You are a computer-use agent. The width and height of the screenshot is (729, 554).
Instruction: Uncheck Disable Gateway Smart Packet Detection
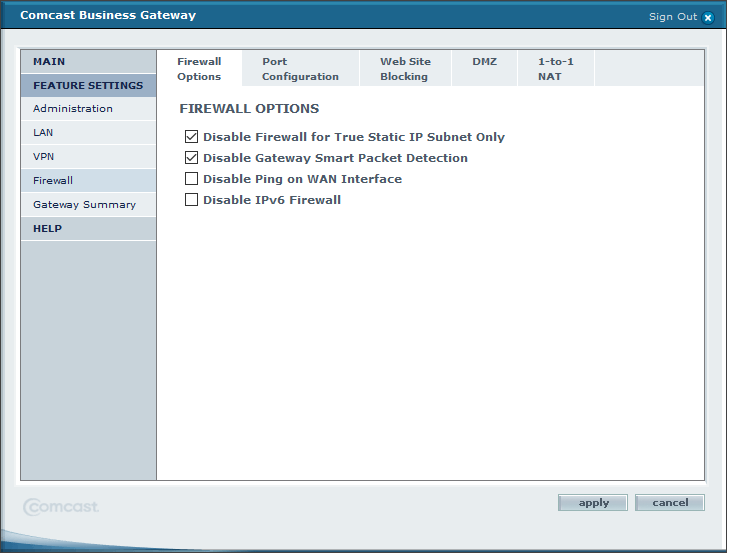[191, 158]
